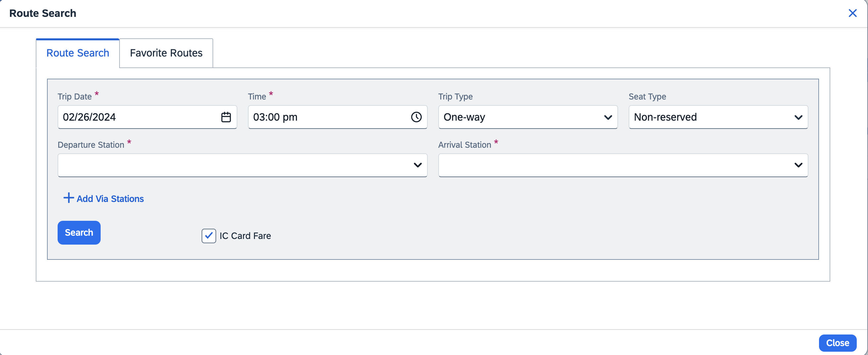868x355 pixels.
Task: Click the plus icon for via stations
Action: (x=69, y=198)
